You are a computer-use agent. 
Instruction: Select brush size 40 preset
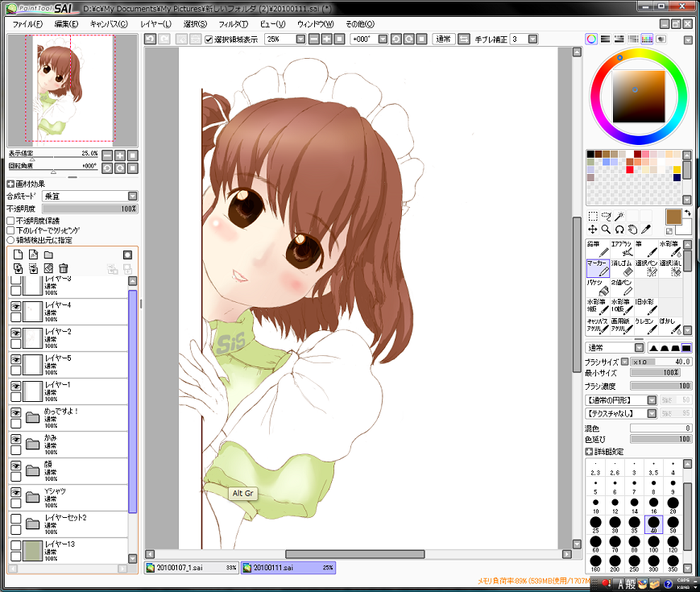(653, 524)
